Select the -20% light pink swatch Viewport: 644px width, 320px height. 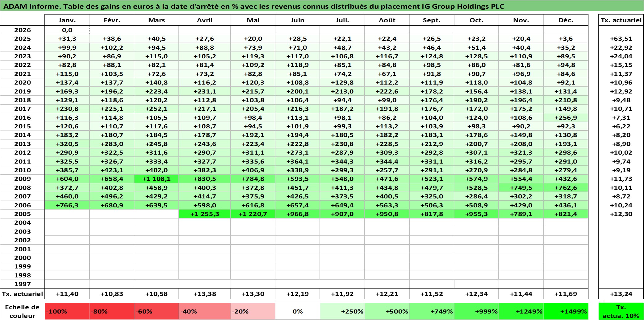253,311
